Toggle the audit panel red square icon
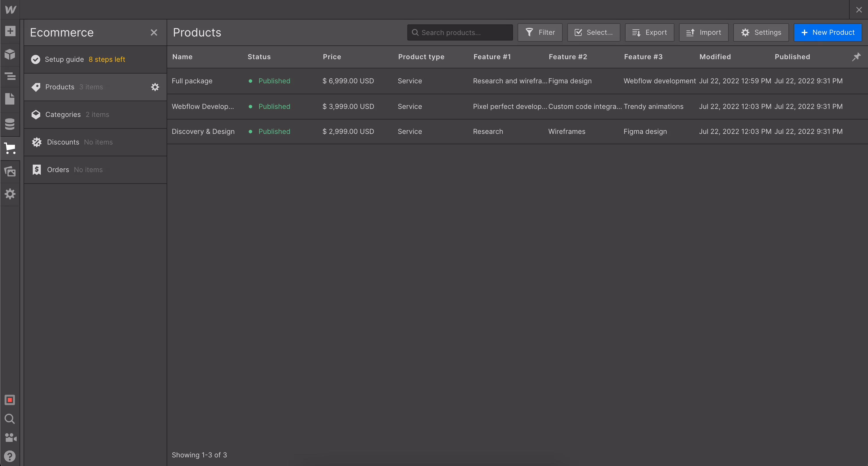The image size is (868, 466). (10, 400)
